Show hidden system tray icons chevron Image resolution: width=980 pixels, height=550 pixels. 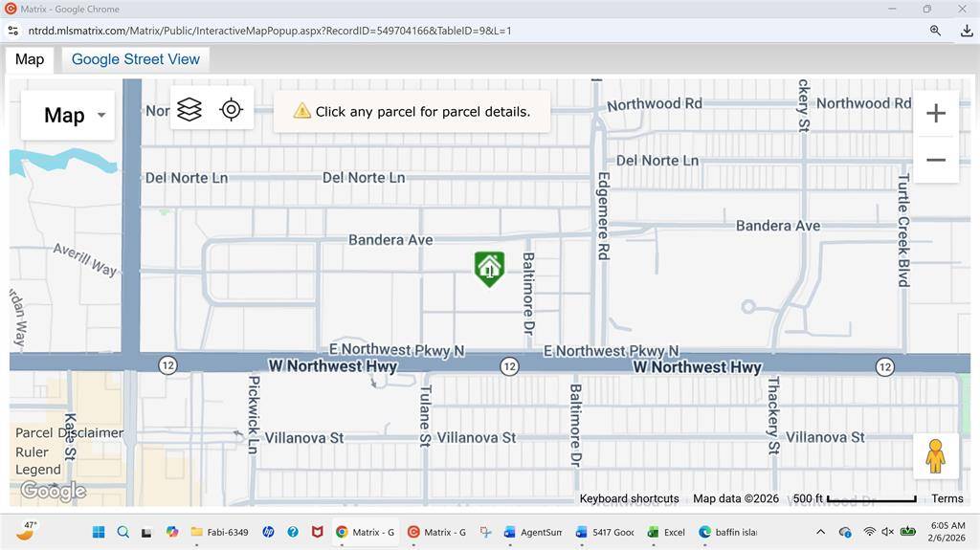820,532
